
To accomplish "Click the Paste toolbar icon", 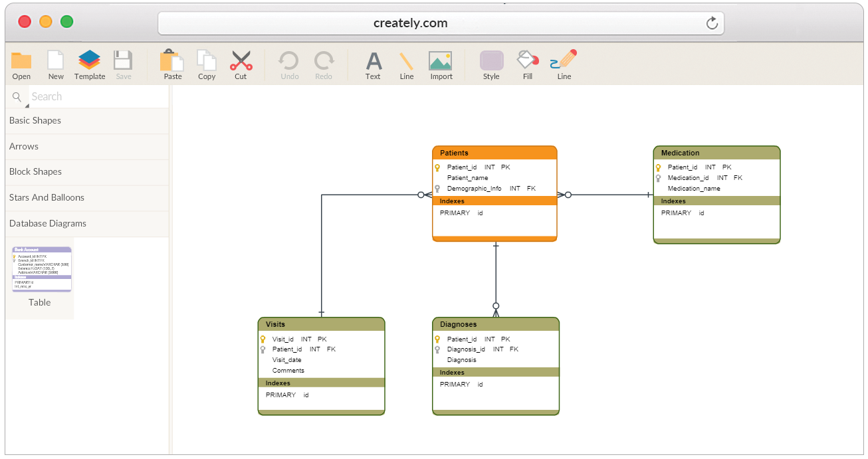I will (172, 64).
